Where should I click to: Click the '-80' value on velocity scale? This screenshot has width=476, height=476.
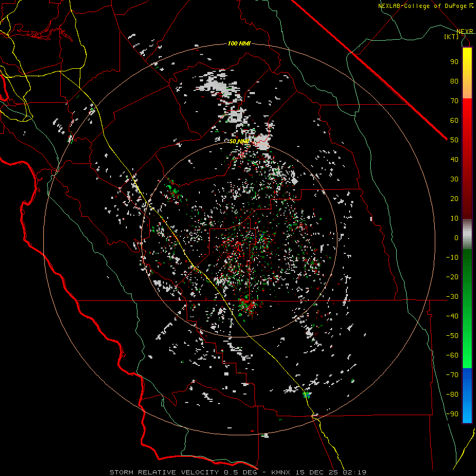pyautogui.click(x=452, y=395)
